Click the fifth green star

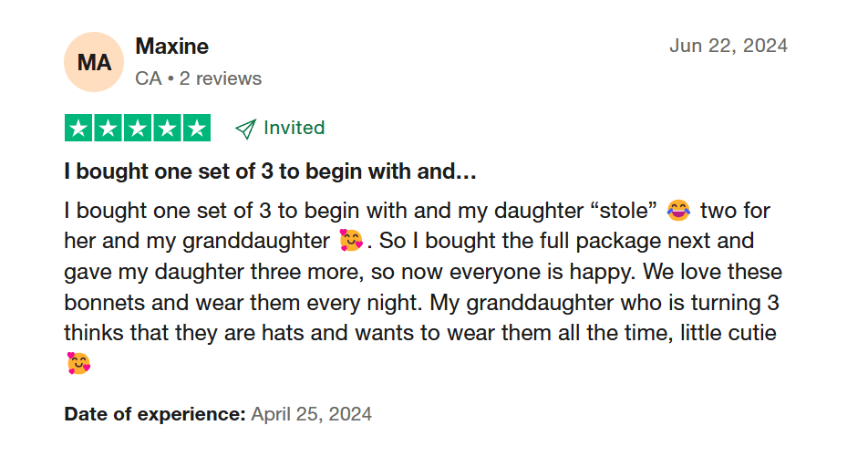click(x=197, y=128)
